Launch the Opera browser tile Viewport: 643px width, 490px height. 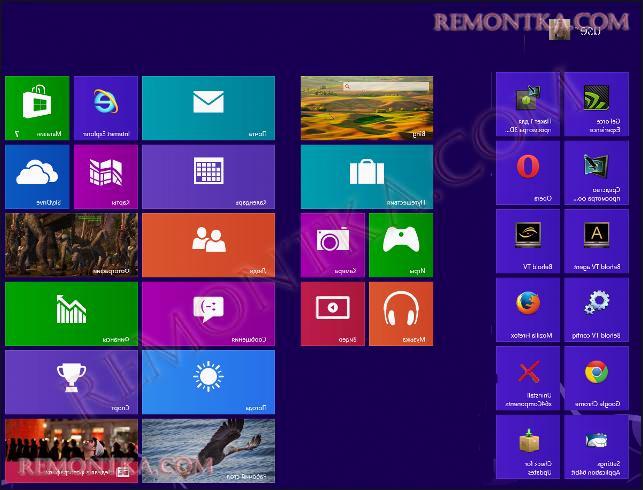pos(528,173)
